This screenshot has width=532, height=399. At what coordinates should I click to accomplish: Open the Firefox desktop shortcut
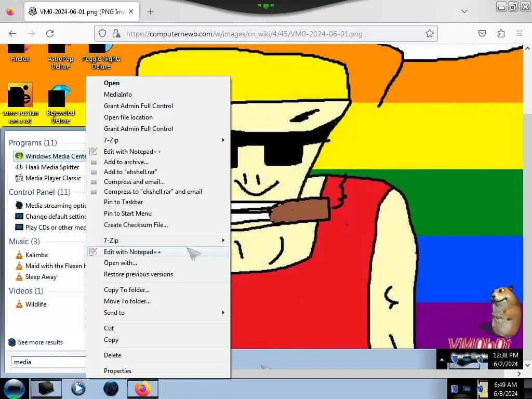tap(20, 54)
